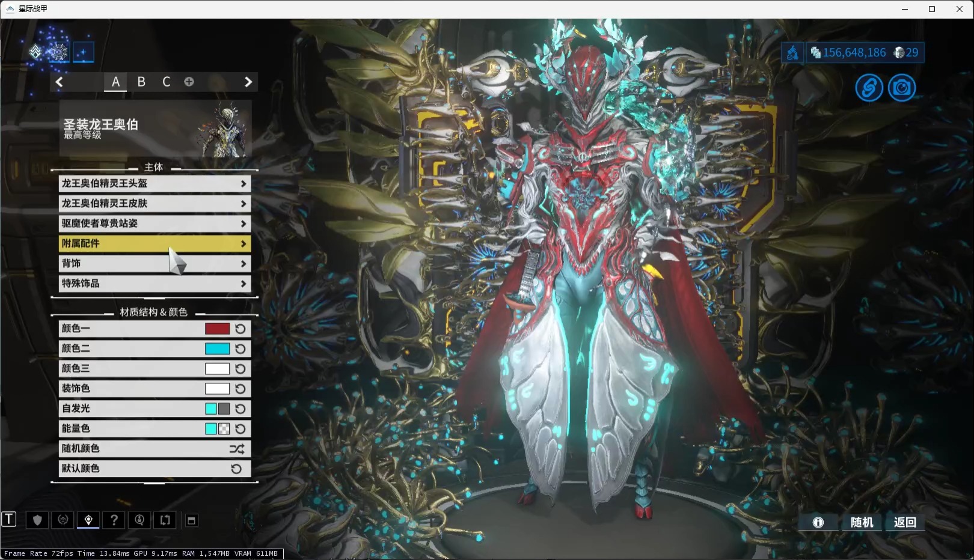Switch to appearance config A
Image resolution: width=974 pixels, height=560 pixels.
coord(115,82)
